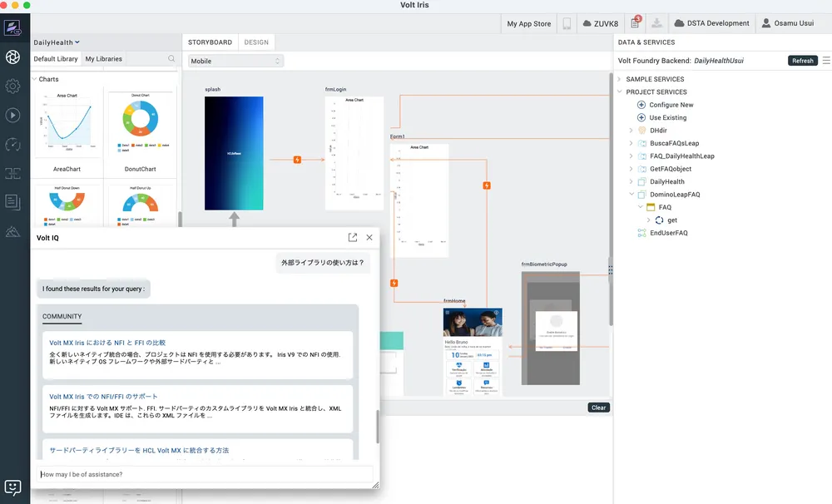
Task: Open the Data & Services hamburger menu
Action: 825,61
